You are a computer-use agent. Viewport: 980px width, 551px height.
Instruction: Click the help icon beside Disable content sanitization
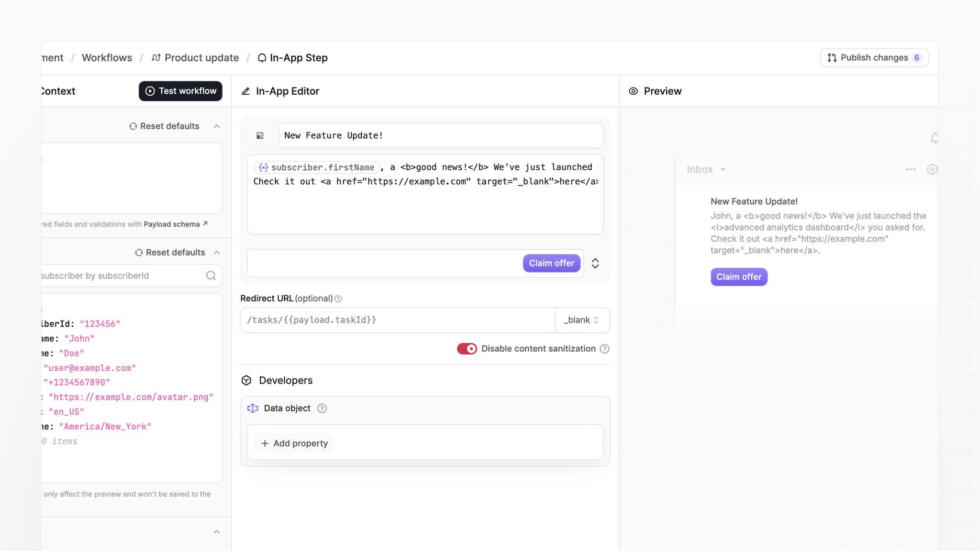pyautogui.click(x=605, y=349)
